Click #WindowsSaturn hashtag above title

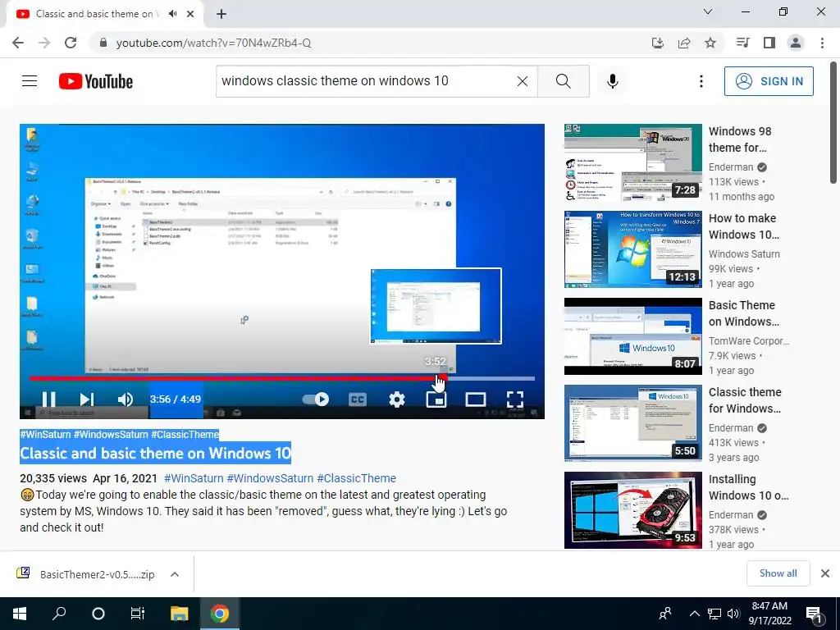click(111, 435)
